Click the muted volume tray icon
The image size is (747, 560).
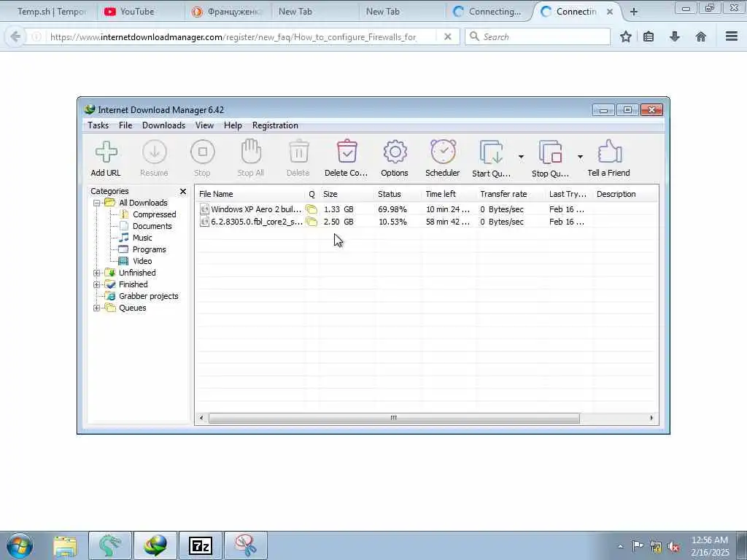673,546
